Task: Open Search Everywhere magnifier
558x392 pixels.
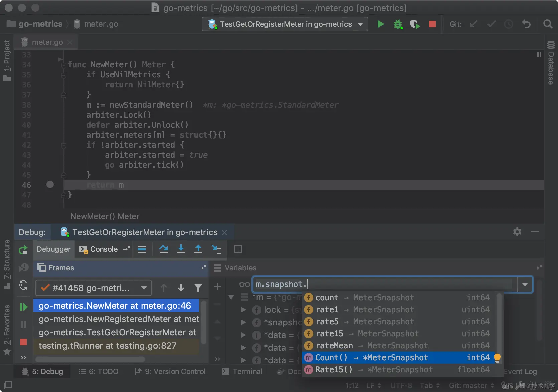Action: tap(548, 24)
